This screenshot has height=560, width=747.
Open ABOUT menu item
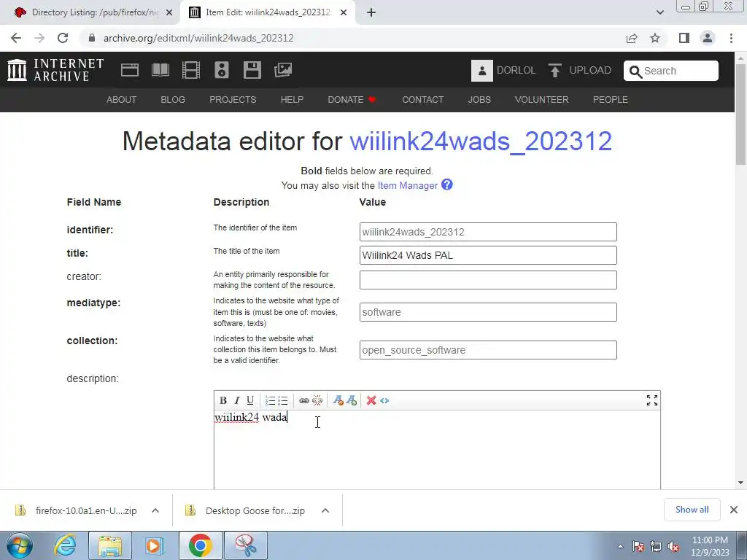coord(122,99)
